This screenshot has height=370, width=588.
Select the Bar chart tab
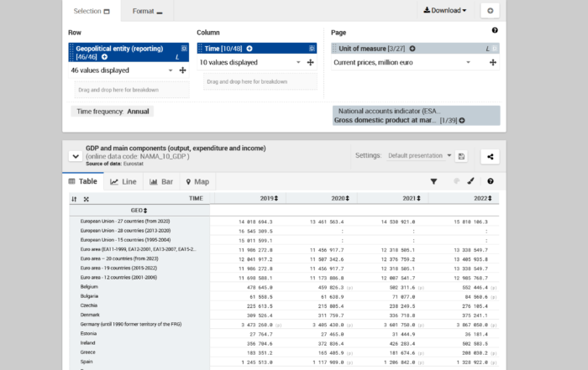coord(161,181)
